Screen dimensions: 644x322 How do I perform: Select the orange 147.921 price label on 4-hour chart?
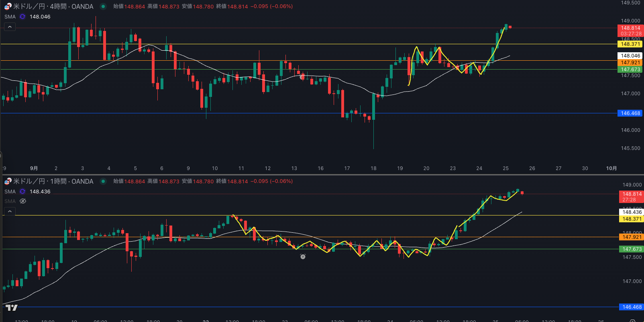tap(630, 63)
